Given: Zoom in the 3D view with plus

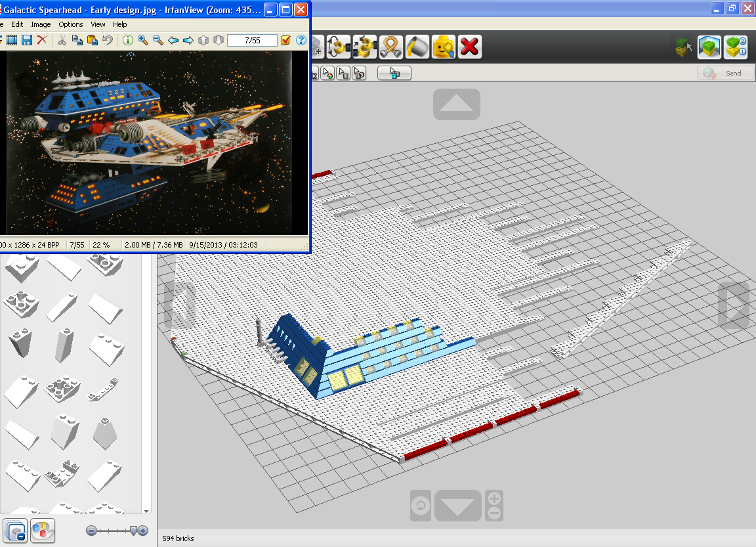Looking at the screenshot, I should point(494,498).
